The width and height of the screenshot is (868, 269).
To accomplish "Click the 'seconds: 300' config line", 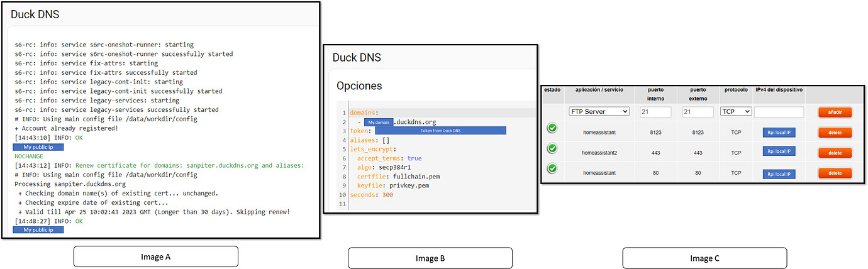I will [372, 195].
